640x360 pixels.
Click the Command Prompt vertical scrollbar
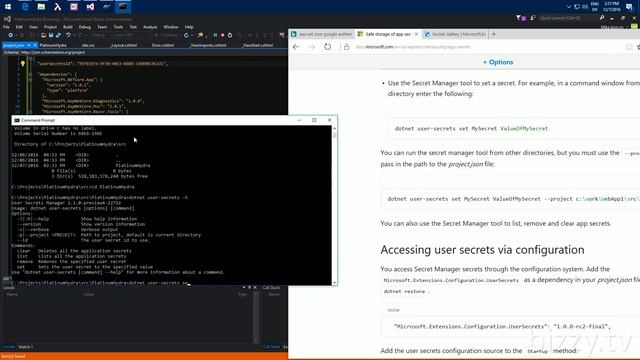(x=334, y=205)
